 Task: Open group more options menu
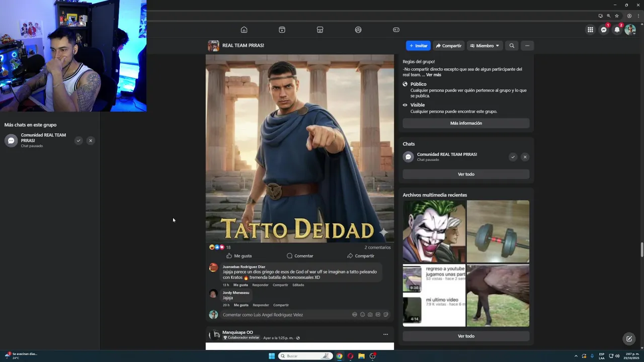point(527,46)
